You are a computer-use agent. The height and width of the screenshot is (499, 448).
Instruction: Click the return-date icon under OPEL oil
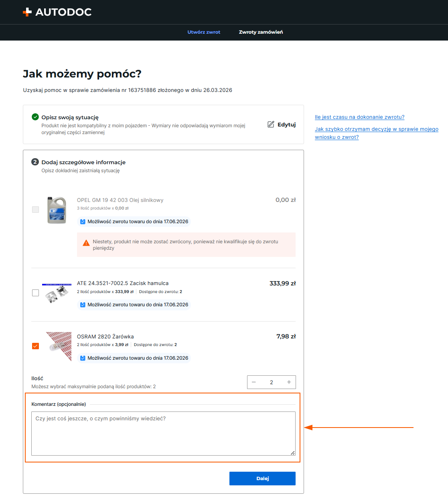[x=83, y=222]
